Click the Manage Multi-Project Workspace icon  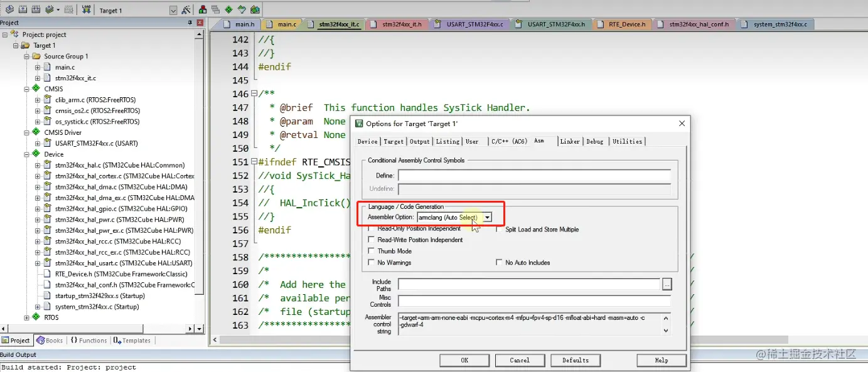pos(216,10)
